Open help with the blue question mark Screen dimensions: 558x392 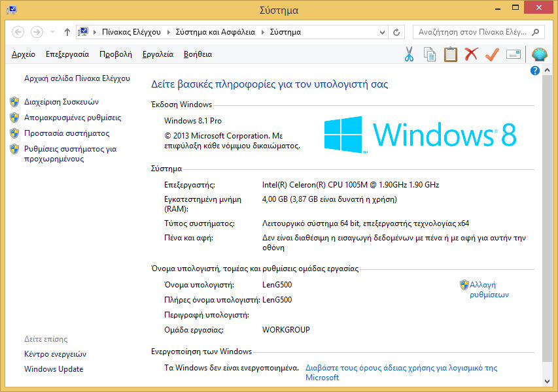pyautogui.click(x=535, y=71)
